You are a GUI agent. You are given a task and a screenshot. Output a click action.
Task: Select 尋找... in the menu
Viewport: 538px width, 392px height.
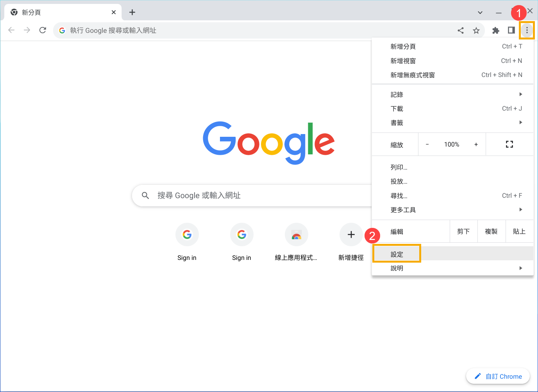pyautogui.click(x=452, y=195)
